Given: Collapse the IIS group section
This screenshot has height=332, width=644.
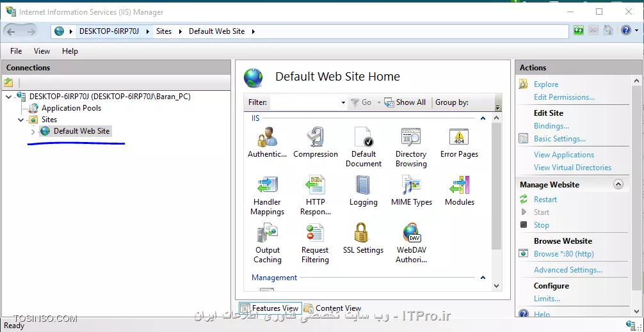Looking at the screenshot, I should tap(483, 118).
